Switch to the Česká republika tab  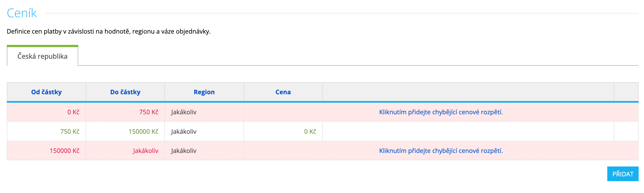(x=42, y=56)
